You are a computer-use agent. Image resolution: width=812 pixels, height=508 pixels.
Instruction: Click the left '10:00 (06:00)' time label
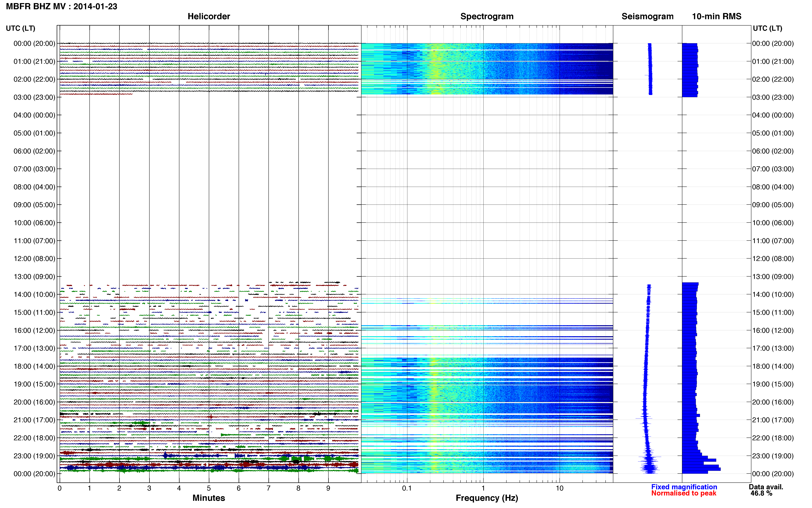pyautogui.click(x=34, y=223)
